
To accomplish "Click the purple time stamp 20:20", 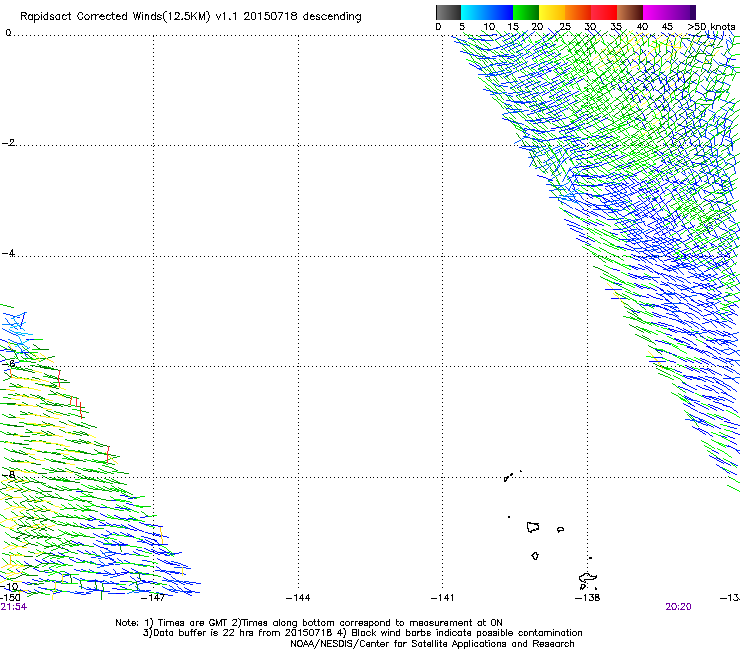I will [678, 607].
